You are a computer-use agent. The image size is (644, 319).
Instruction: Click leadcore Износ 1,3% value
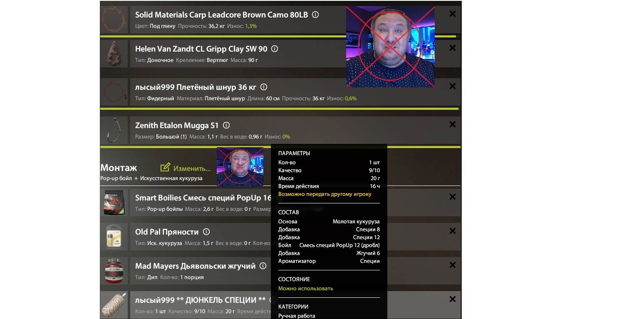pos(251,26)
